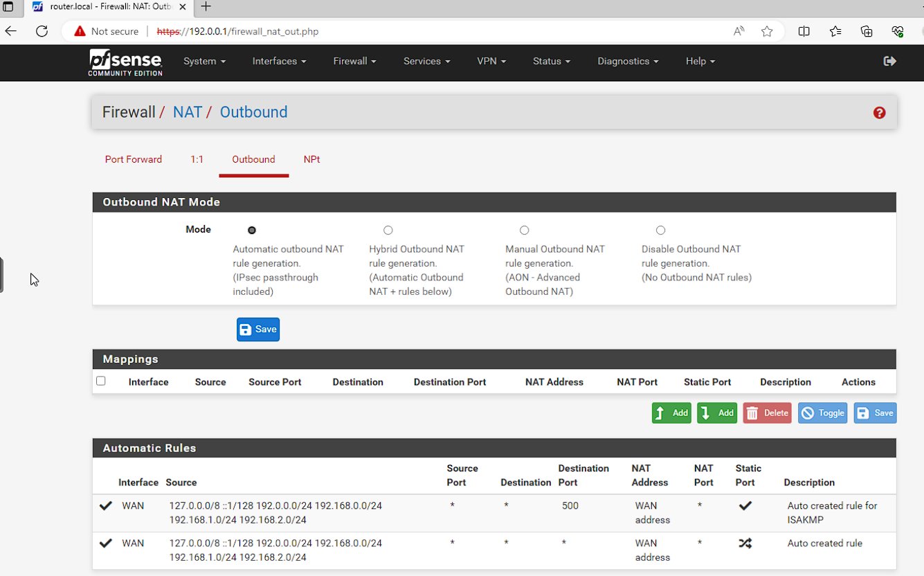Open the Collections browser icon
Screen dimensions: 924x576
[867, 31]
